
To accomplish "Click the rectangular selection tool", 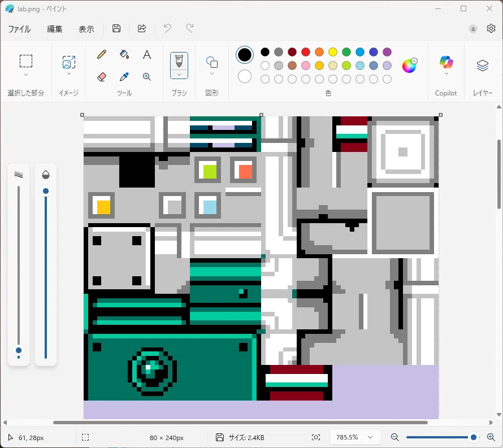I will [x=26, y=61].
